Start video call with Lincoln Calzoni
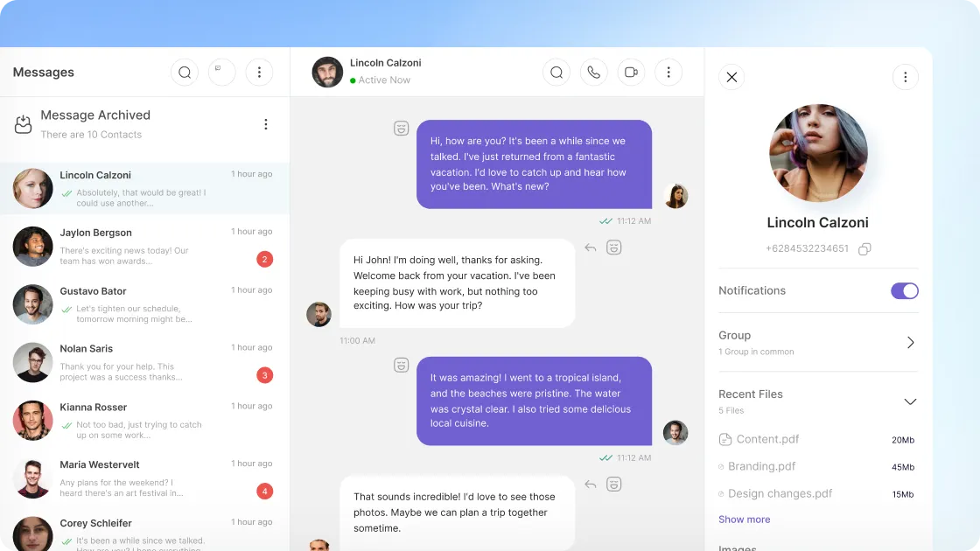The width and height of the screenshot is (980, 551). pos(631,73)
